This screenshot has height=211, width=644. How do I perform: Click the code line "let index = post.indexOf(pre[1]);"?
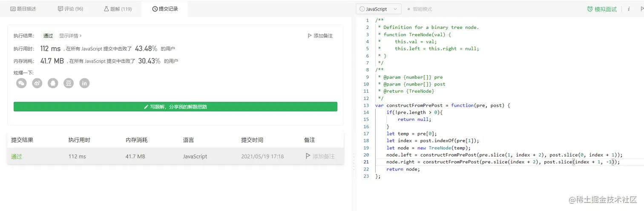pos(433,141)
